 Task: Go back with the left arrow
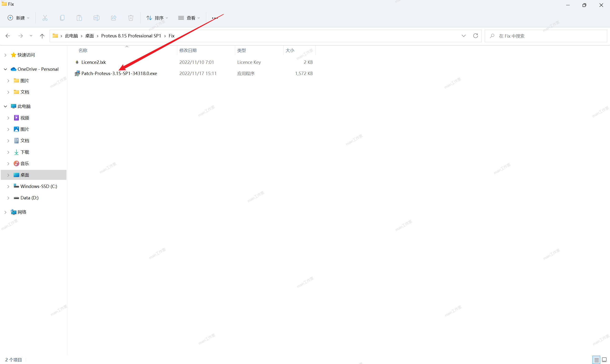8,36
